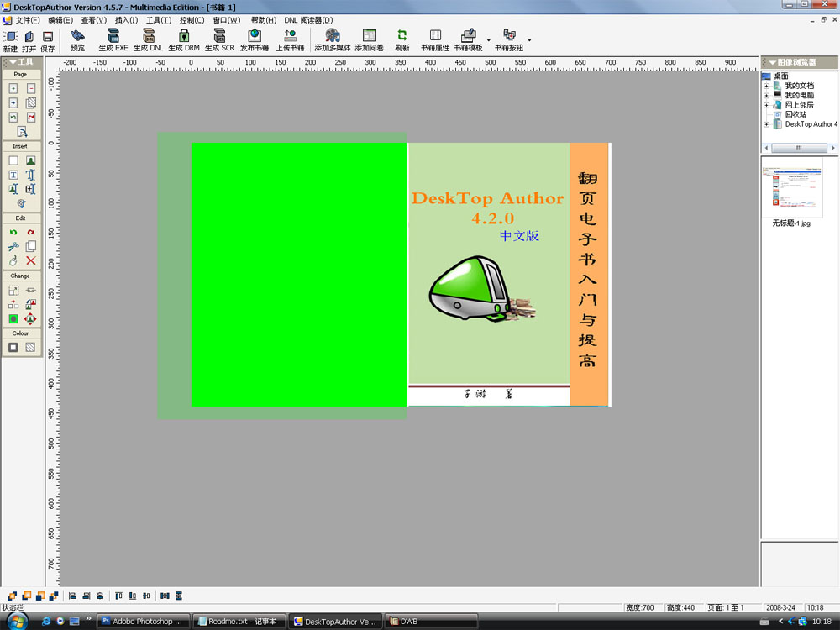Collapse the 图像浏览器 panel header arrow
840x630 pixels.
[773, 62]
